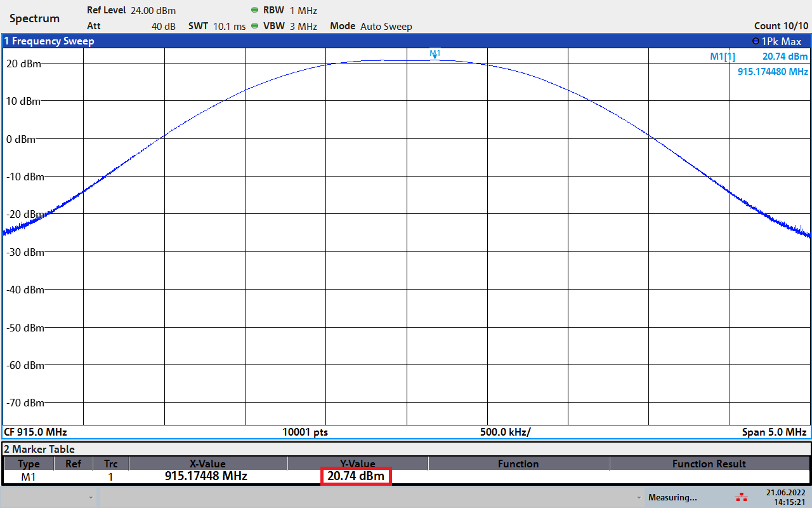Switch to the Spectrum tab
This screenshot has height=508, width=812.
click(x=34, y=18)
